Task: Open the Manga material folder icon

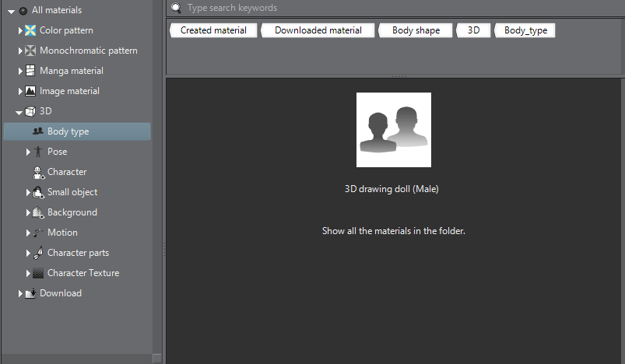Action: tap(30, 71)
